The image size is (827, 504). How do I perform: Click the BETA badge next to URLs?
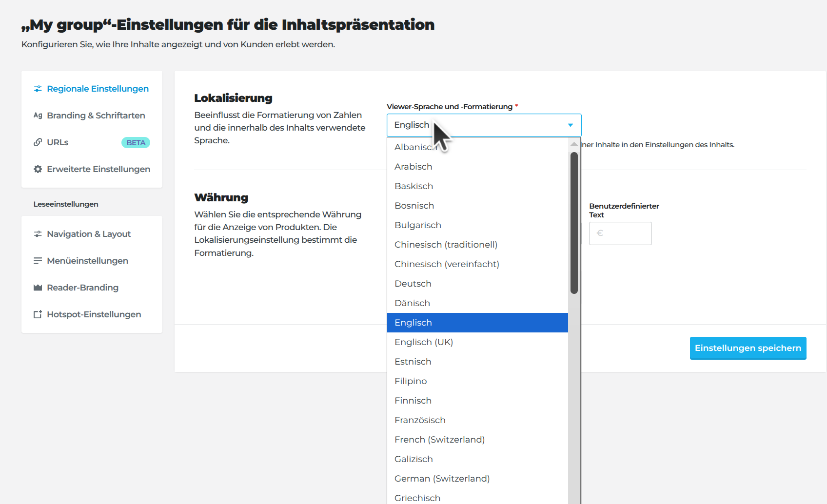click(x=136, y=143)
